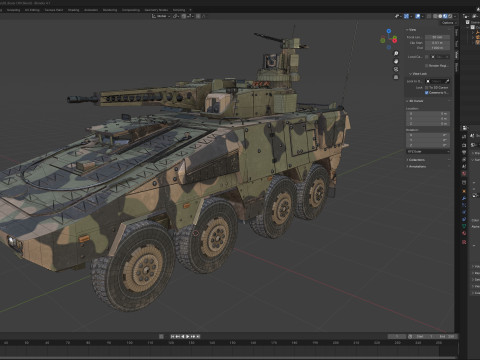Enable the Local Camera checkbox
The height and width of the screenshot is (360, 480).
point(427,57)
